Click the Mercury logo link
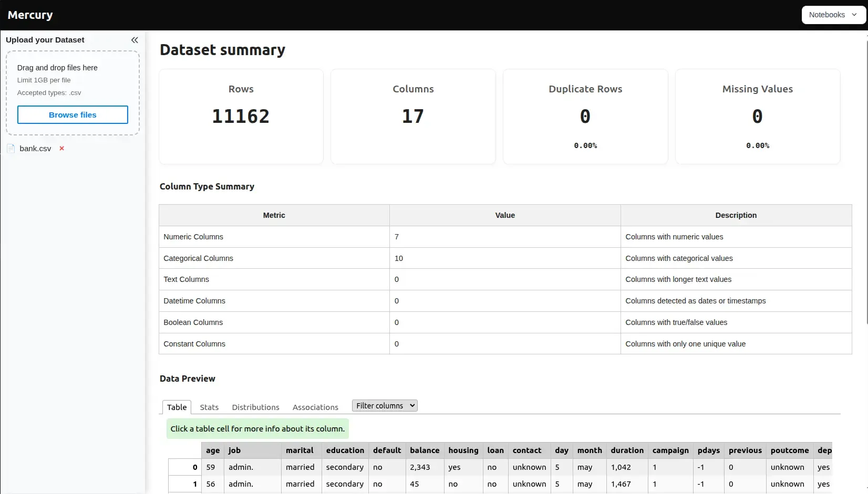 [x=30, y=15]
